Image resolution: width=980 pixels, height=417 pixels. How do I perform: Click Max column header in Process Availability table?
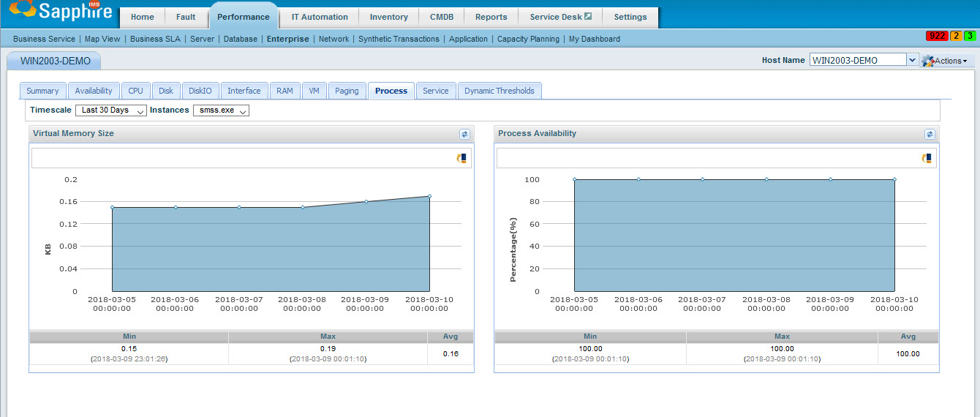[x=782, y=337]
